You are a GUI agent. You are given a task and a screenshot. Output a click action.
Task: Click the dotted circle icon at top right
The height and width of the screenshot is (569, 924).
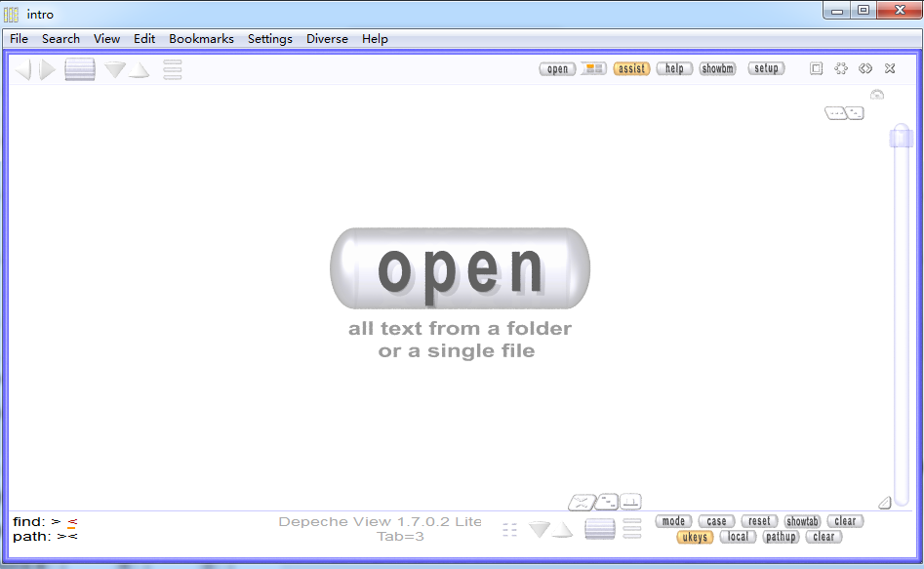[840, 68]
